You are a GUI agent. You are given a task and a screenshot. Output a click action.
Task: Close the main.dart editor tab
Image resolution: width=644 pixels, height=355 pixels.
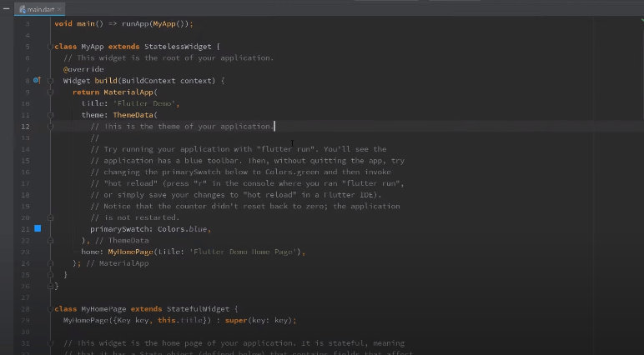[59, 9]
